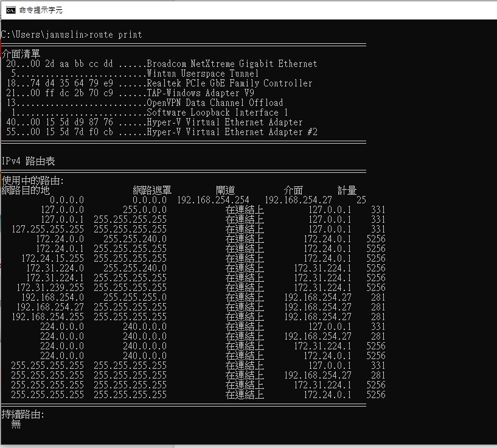The height and width of the screenshot is (448, 497).
Task: Select the Wintun Userspace Tunnel entry
Action: [203, 74]
